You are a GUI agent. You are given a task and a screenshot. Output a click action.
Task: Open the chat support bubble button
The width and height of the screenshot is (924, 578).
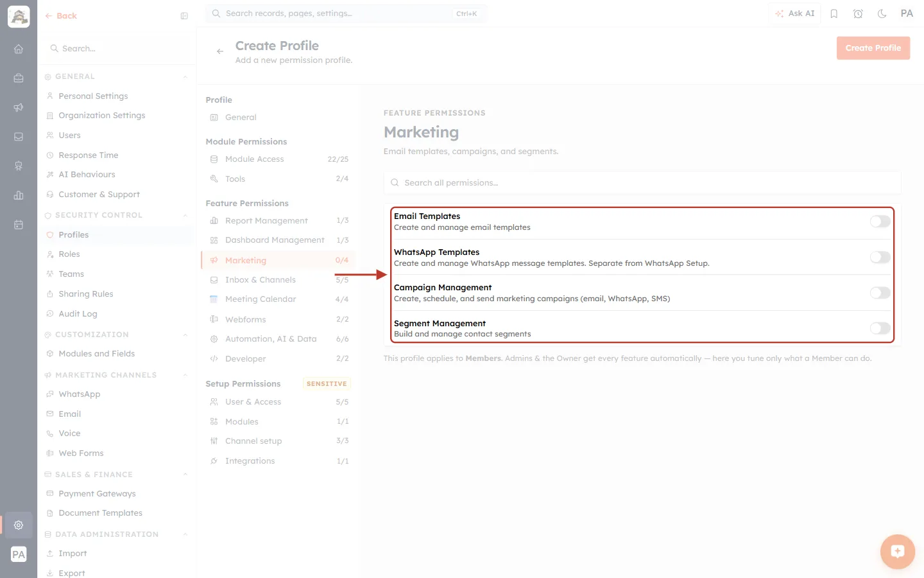pyautogui.click(x=898, y=552)
